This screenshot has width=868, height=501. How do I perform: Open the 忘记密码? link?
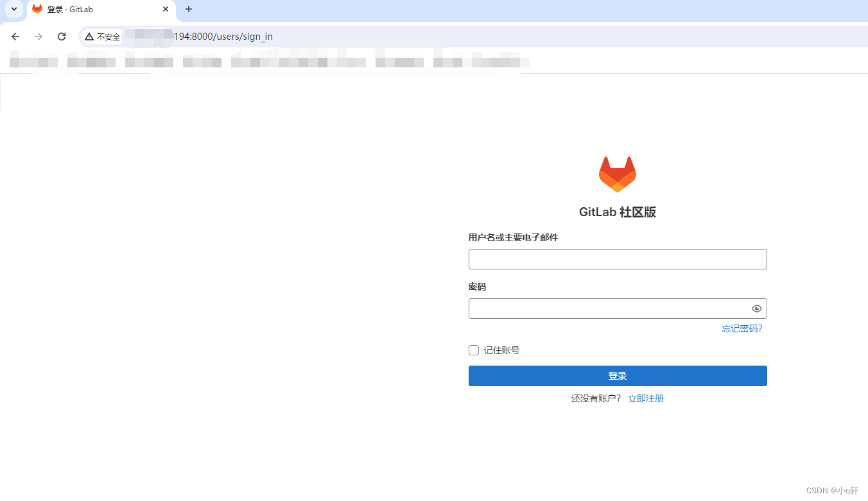tap(742, 328)
